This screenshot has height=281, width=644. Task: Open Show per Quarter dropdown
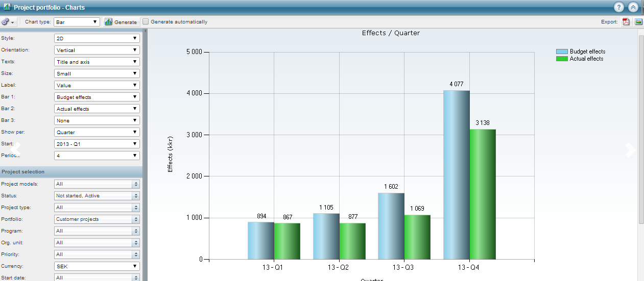[97, 132]
